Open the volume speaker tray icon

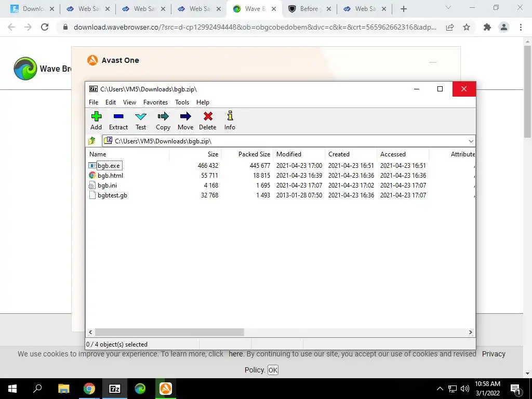(x=464, y=389)
